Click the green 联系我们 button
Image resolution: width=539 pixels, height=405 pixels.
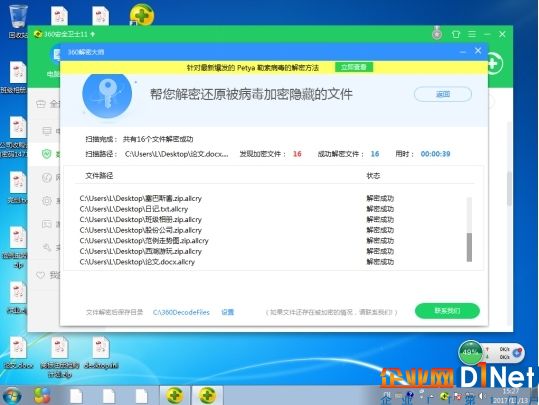point(447,311)
